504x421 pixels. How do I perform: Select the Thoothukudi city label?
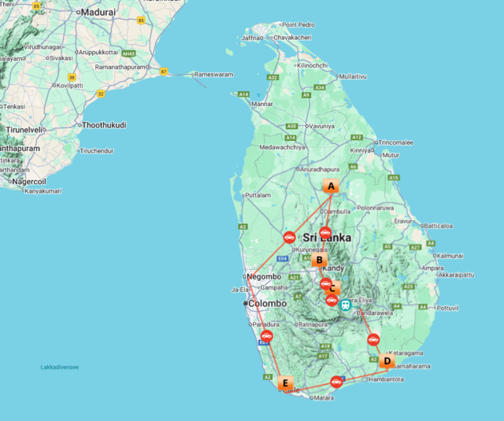tap(105, 125)
